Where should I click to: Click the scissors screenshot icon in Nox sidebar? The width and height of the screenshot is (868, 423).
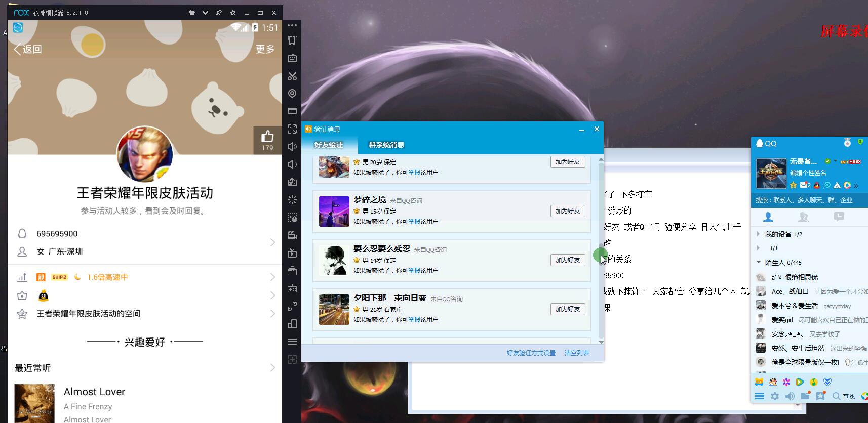[292, 76]
